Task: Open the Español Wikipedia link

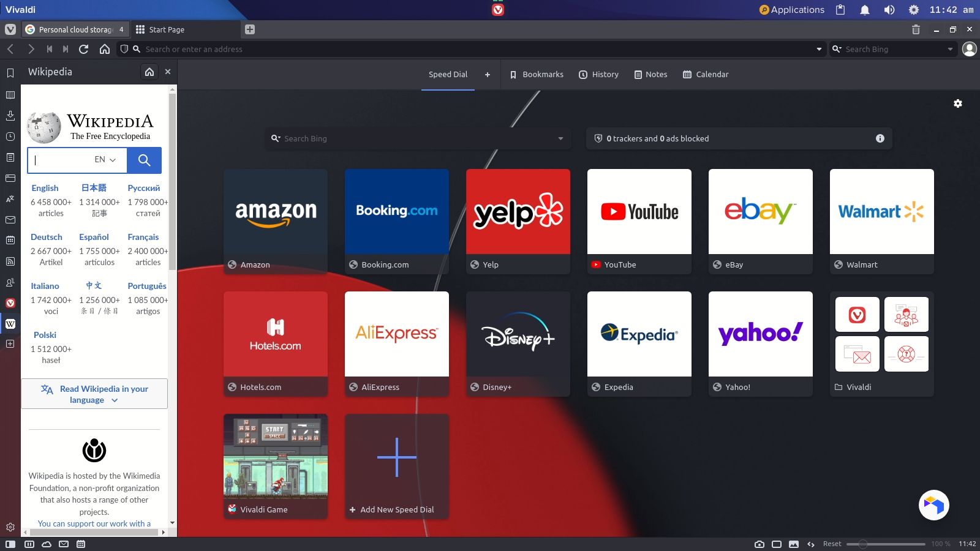Action: click(x=94, y=237)
